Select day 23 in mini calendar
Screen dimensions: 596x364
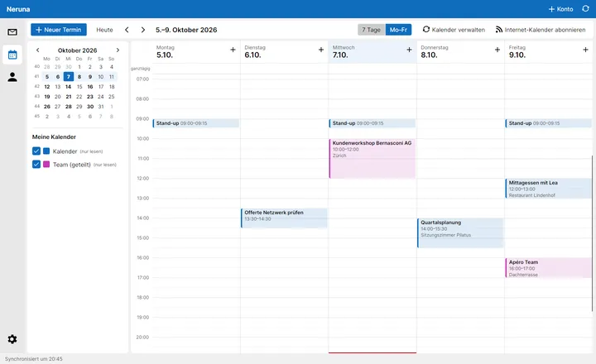90,97
